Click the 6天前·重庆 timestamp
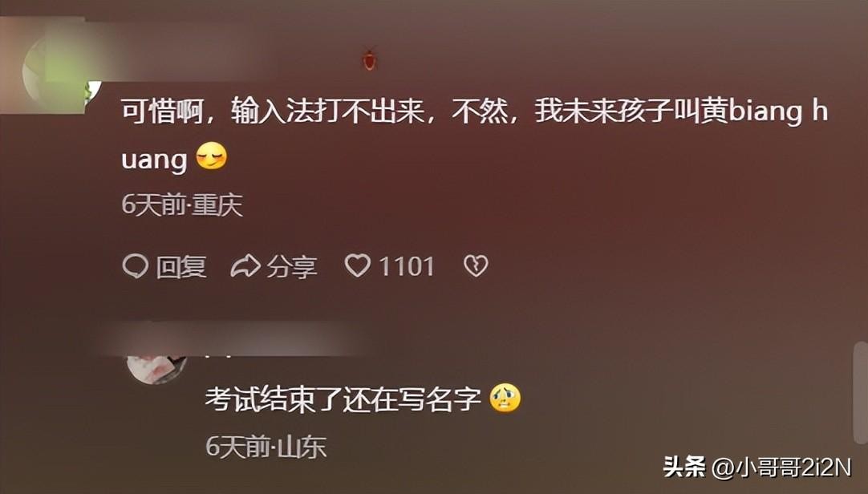 tap(182, 204)
